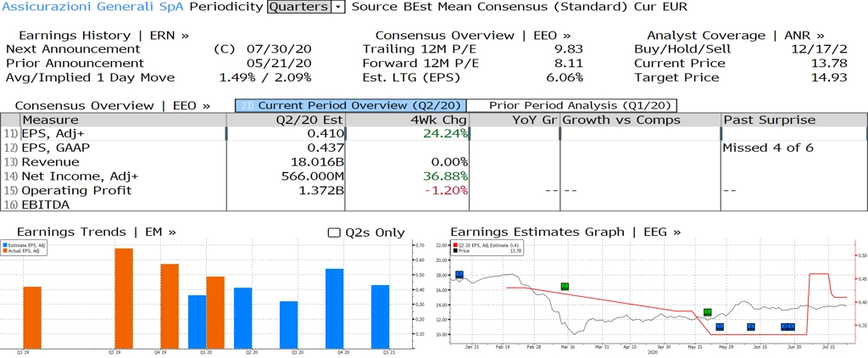Screen dimensions: 868x358
Task: Click the orange Actual EPS, Adj legend swatch
Action: [4, 251]
